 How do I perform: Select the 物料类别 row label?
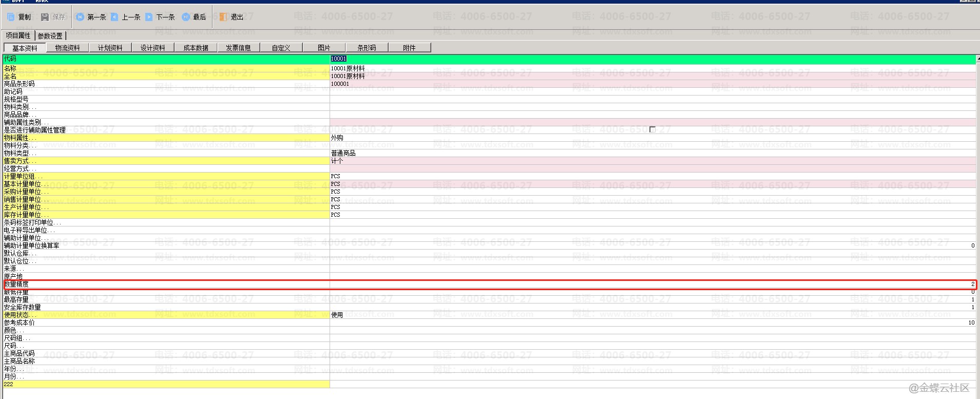(x=21, y=107)
